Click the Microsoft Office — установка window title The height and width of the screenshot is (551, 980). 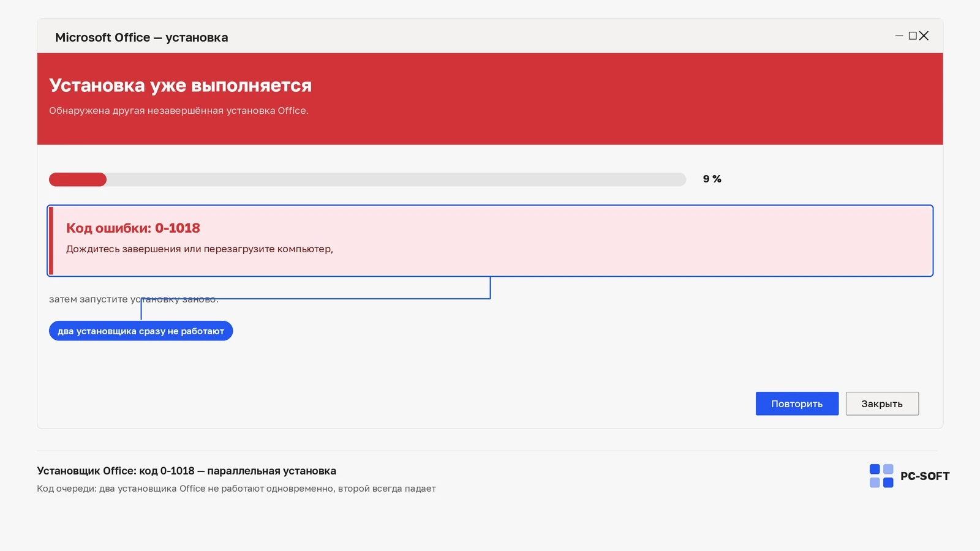pyautogui.click(x=141, y=37)
